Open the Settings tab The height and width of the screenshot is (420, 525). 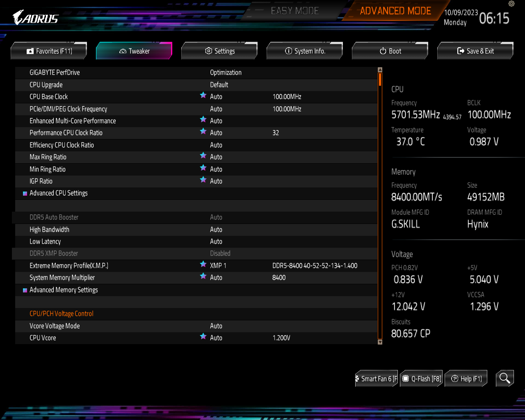point(219,51)
